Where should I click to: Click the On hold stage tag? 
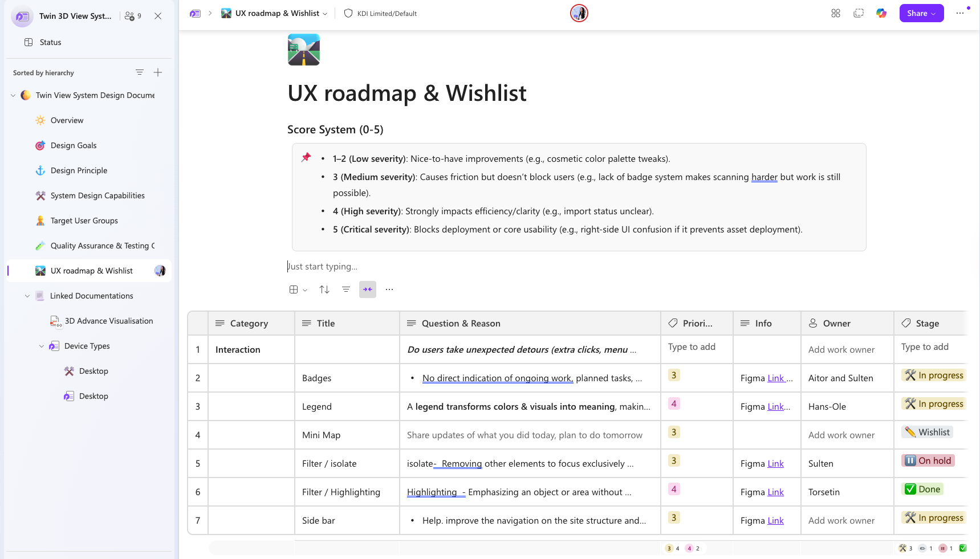pos(928,460)
